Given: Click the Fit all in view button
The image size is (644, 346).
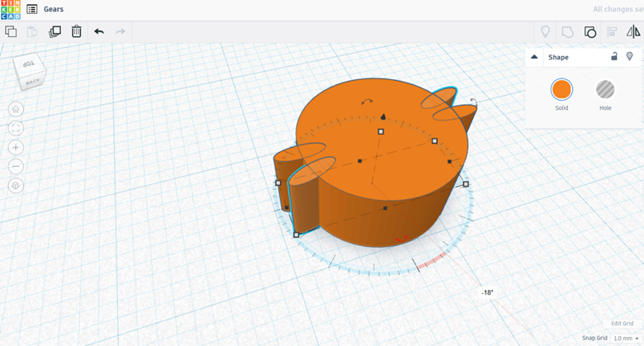Looking at the screenshot, I should tap(16, 128).
